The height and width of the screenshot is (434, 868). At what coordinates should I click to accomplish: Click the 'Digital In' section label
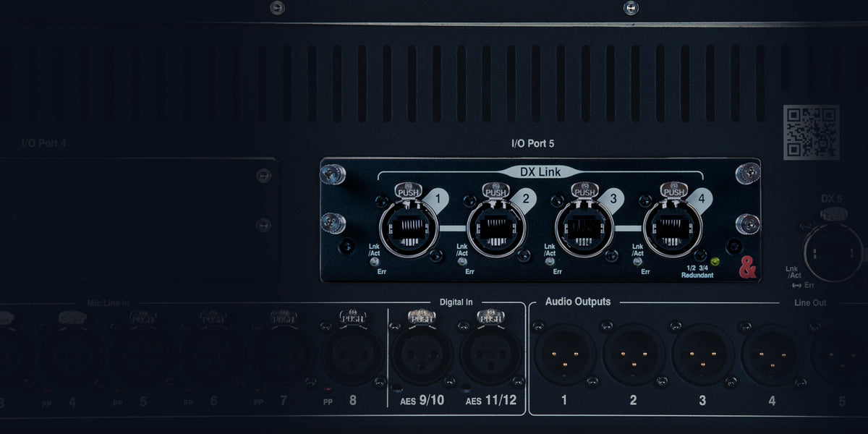click(x=456, y=302)
